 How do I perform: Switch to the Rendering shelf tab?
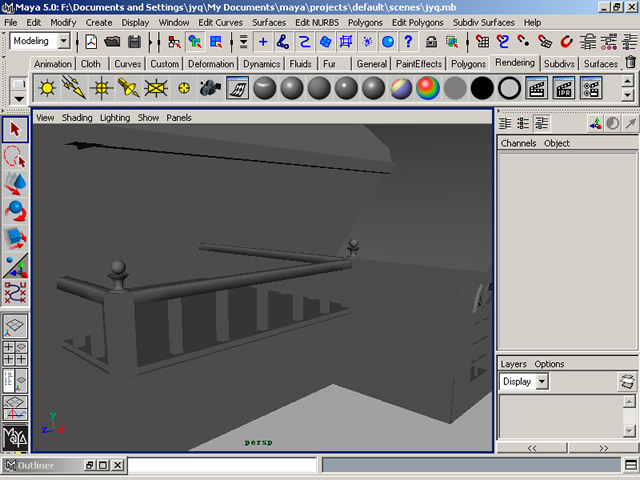click(x=515, y=63)
